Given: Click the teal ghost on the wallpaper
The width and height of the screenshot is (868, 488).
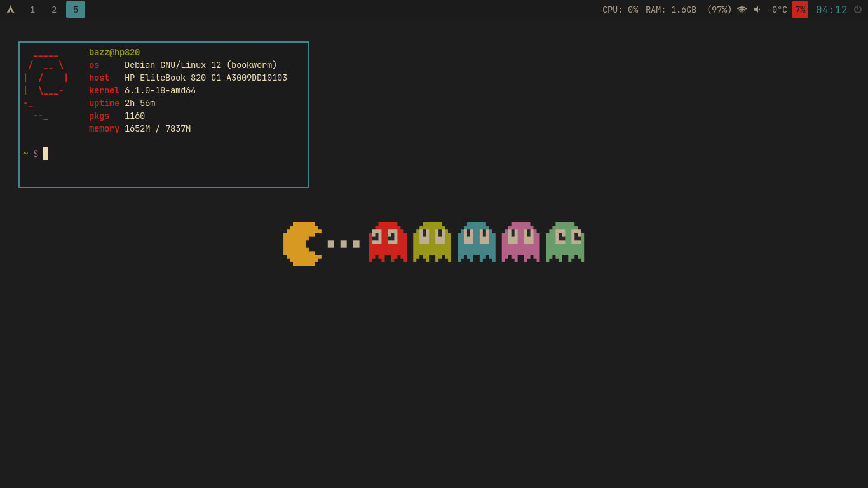Looking at the screenshot, I should pyautogui.click(x=477, y=242).
